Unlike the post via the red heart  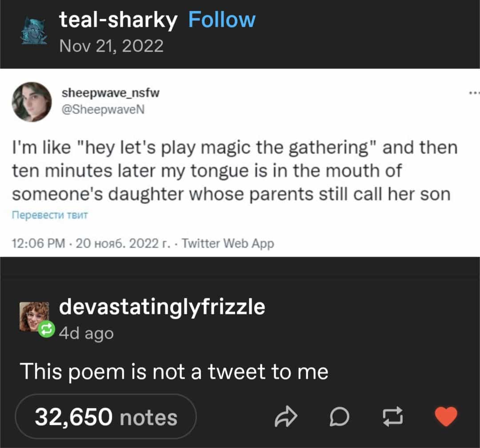coord(446,416)
